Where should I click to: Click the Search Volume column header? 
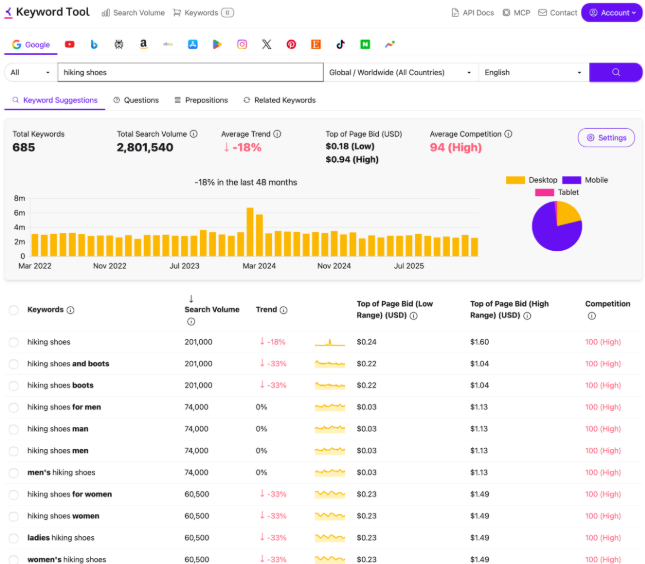tap(212, 310)
